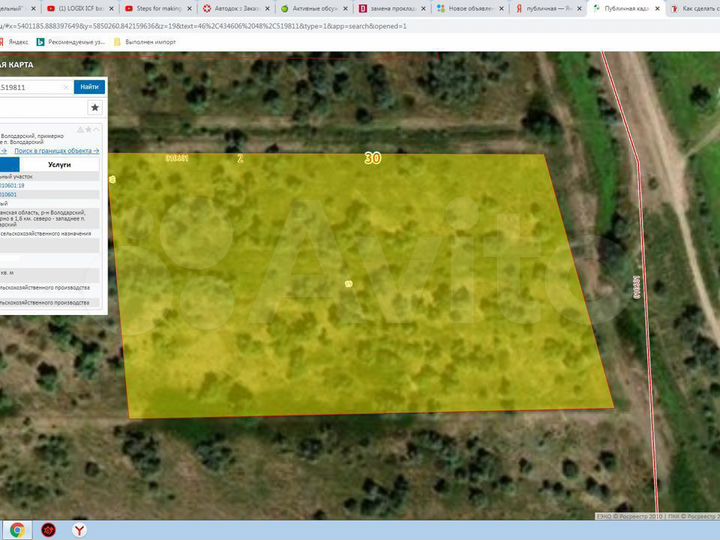Open the Яндекс bookmark

coord(17,42)
